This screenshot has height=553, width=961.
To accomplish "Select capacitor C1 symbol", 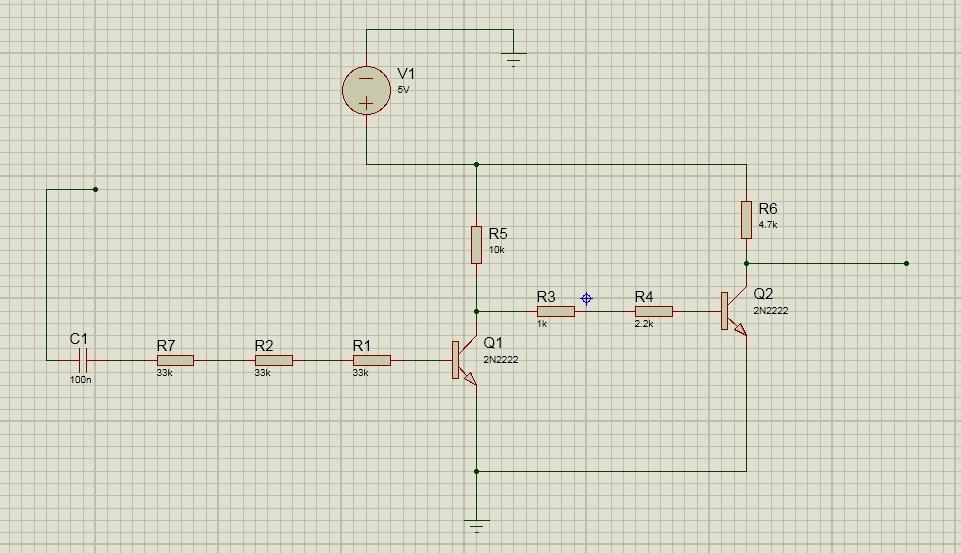I will [x=84, y=360].
